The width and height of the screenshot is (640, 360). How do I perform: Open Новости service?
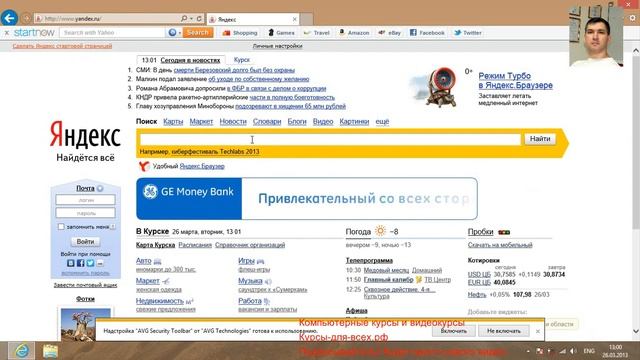[x=233, y=122]
